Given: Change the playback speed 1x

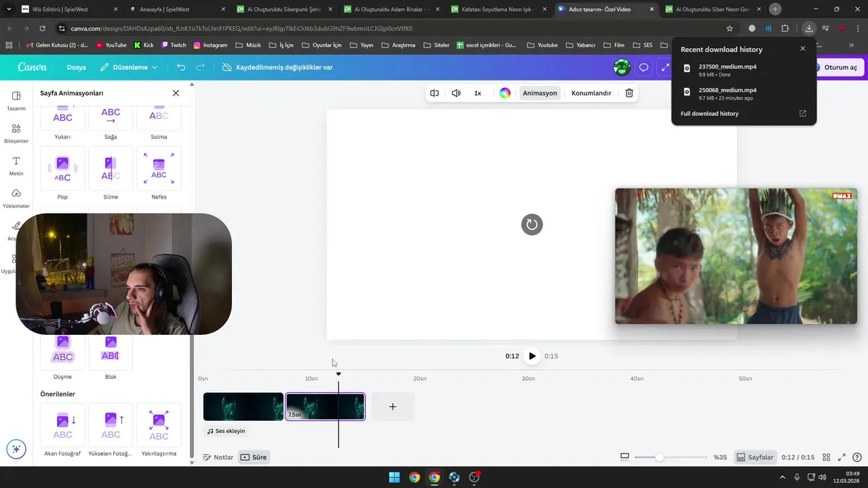Looking at the screenshot, I should click(x=477, y=93).
